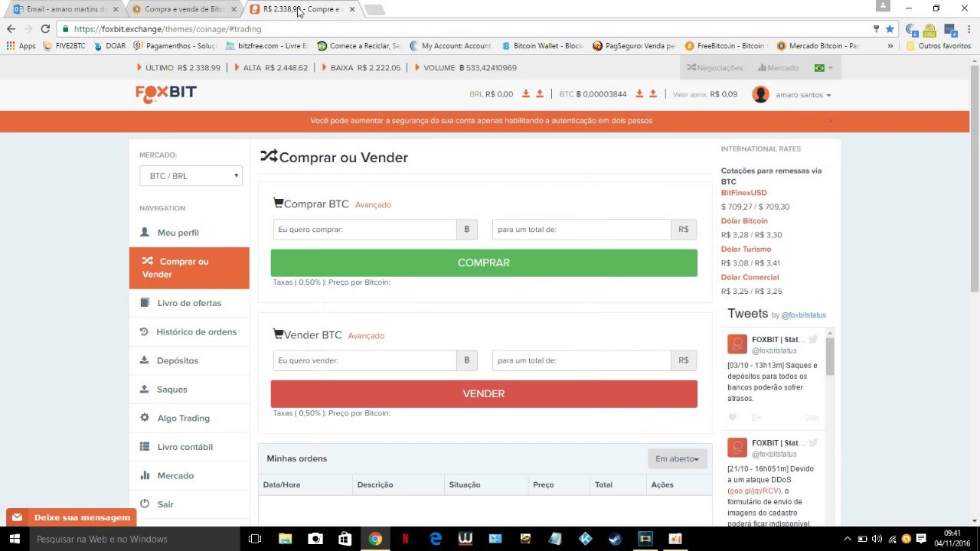980x551 pixels.
Task: Click the Preço column header
Action: [544, 484]
